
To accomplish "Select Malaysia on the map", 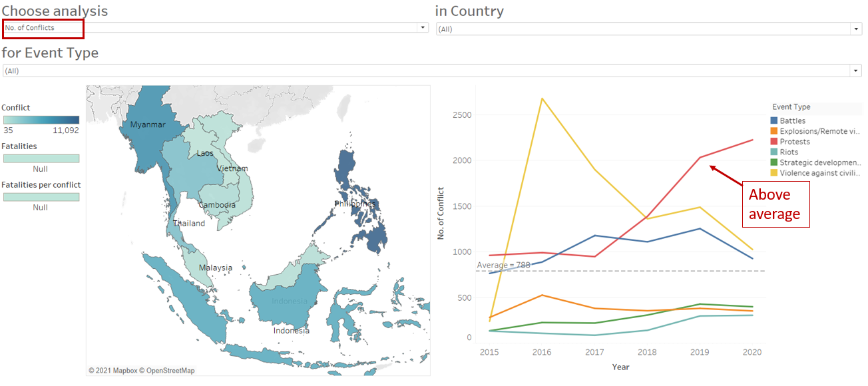I will click(x=216, y=268).
